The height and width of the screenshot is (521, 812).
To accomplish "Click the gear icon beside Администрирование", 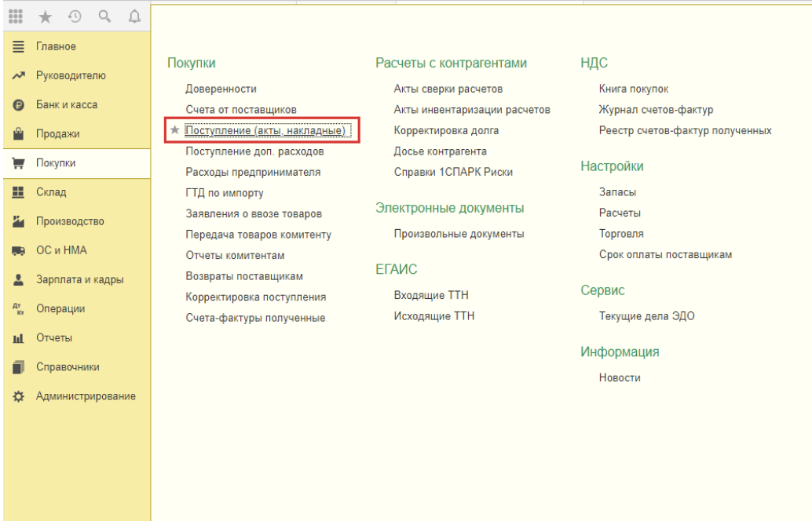I will 17,396.
